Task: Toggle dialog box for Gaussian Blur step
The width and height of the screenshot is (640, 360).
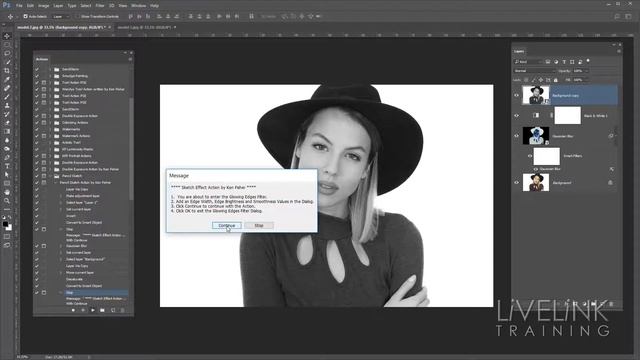Action: point(44,246)
